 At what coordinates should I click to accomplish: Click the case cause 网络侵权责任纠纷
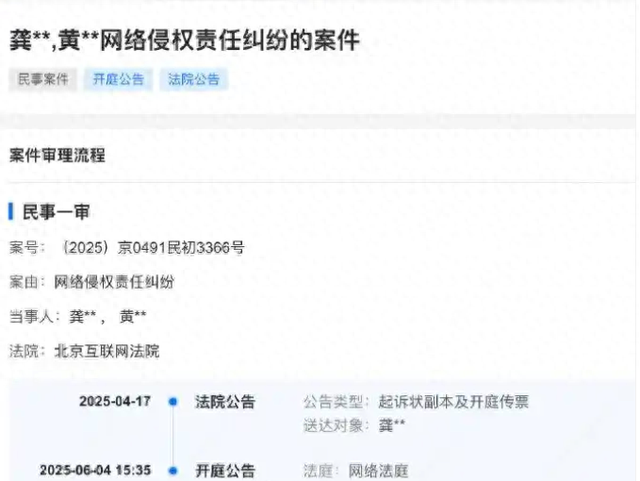pyautogui.click(x=114, y=282)
